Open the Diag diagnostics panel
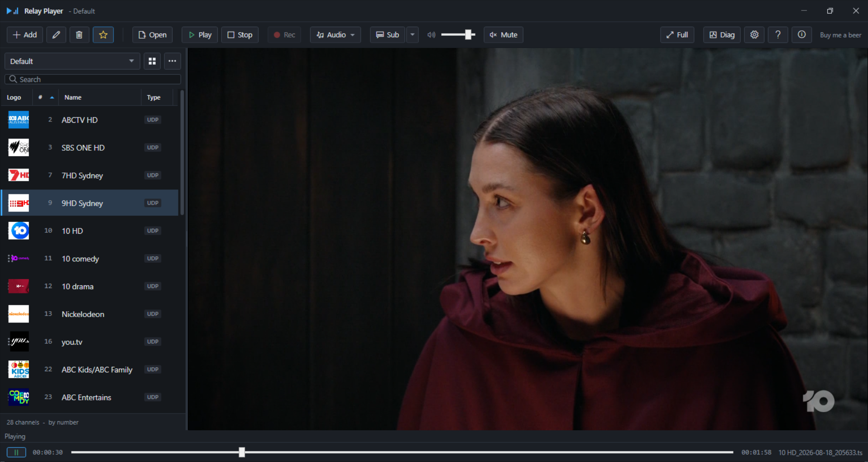 722,35
